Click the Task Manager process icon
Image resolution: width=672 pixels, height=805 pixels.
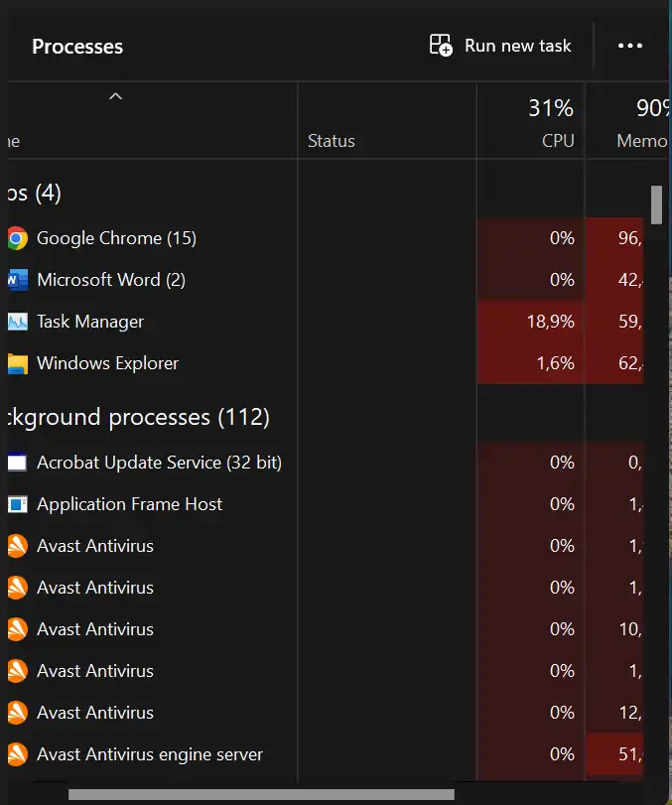(17, 322)
